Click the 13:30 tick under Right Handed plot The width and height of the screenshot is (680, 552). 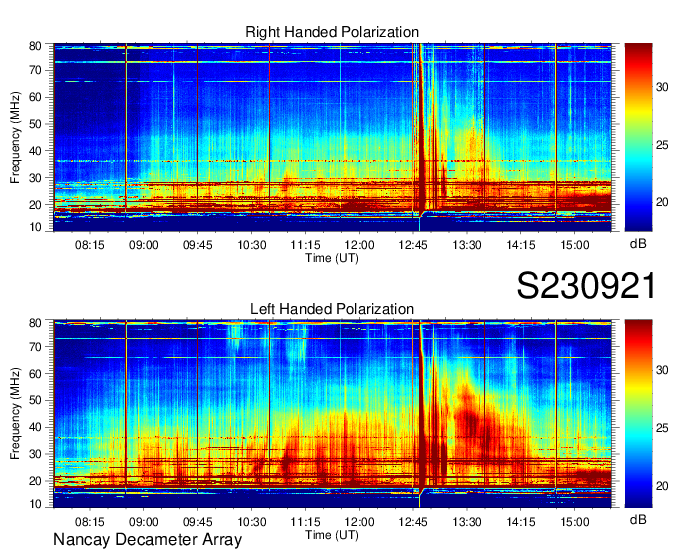467,245
